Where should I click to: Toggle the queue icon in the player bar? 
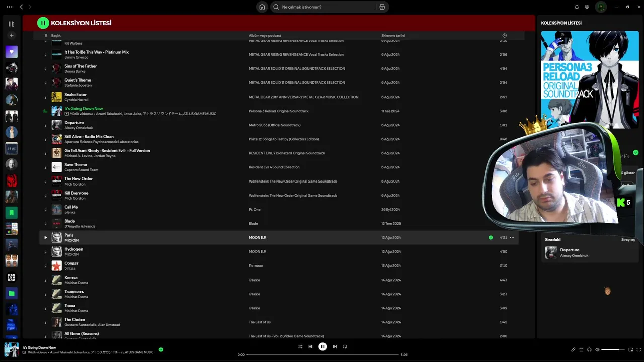(581, 349)
